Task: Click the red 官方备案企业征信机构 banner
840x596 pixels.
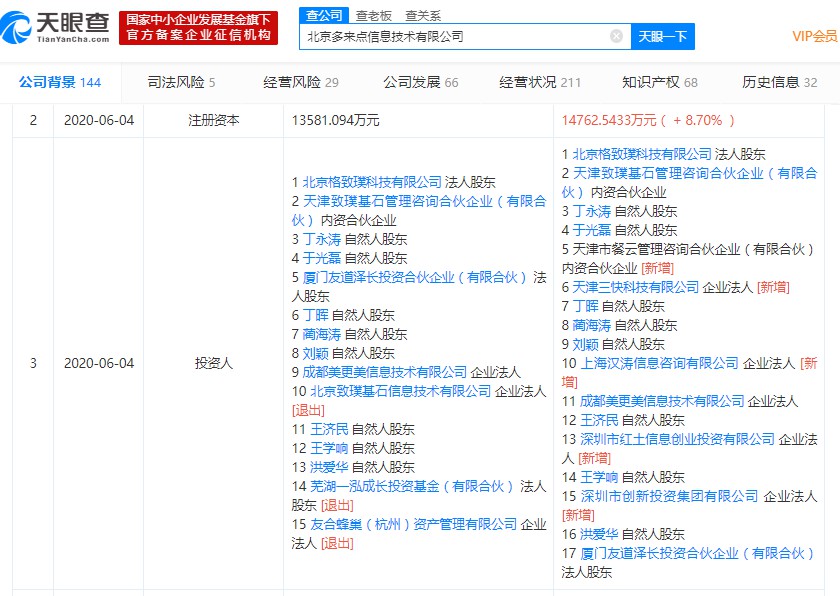Action: [x=198, y=28]
